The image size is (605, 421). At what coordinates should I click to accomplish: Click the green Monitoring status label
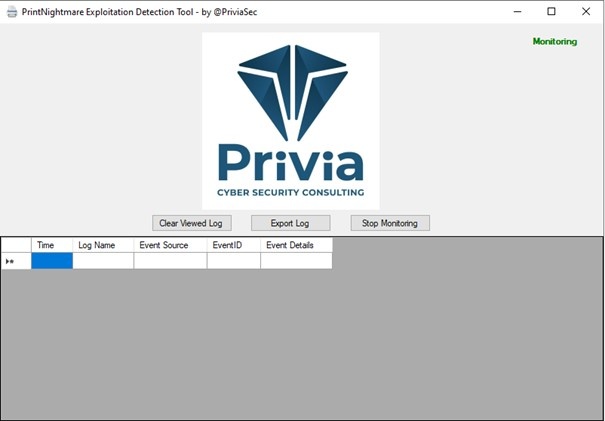(x=554, y=42)
